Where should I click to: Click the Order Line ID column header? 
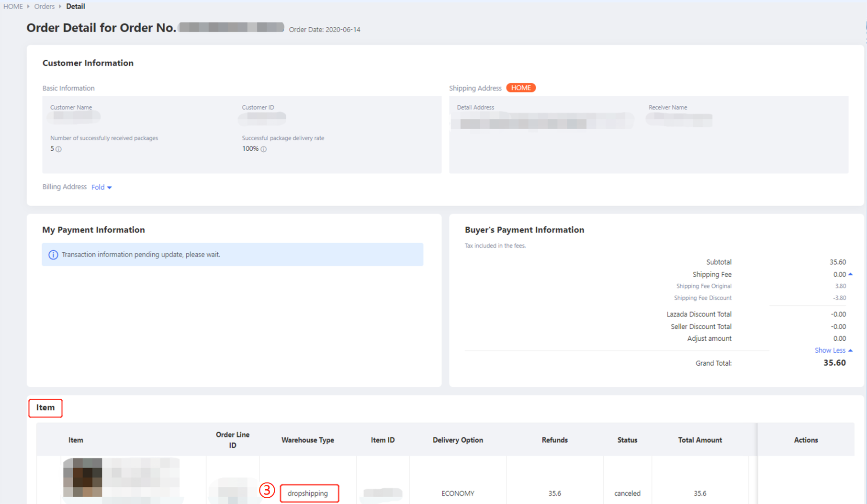232,440
